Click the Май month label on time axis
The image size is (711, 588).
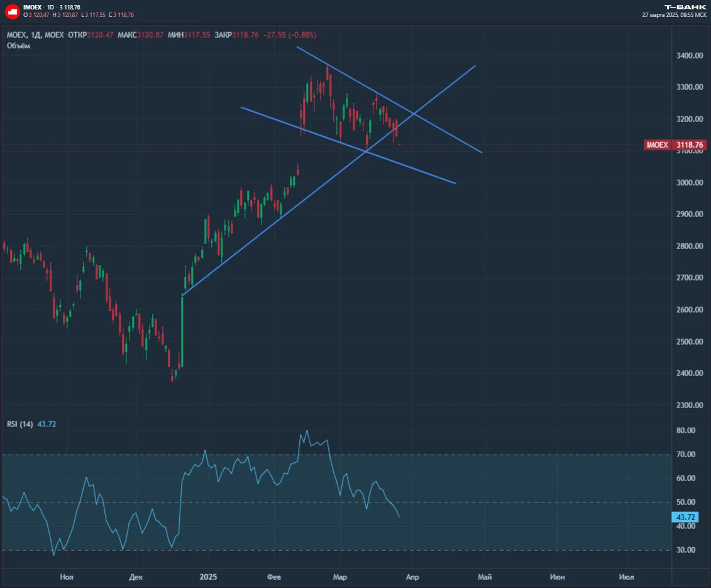(x=485, y=577)
